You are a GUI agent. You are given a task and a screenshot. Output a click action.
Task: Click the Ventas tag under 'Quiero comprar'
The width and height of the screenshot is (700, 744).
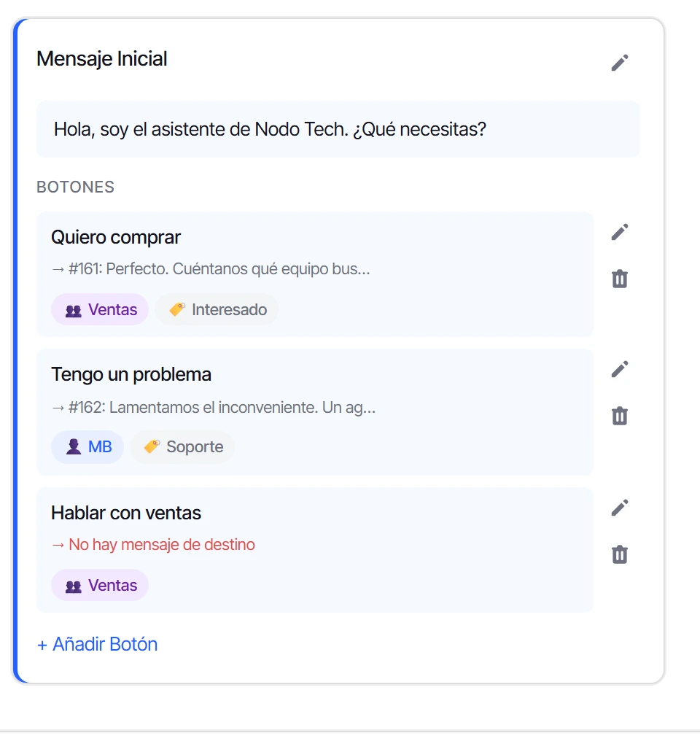click(100, 310)
